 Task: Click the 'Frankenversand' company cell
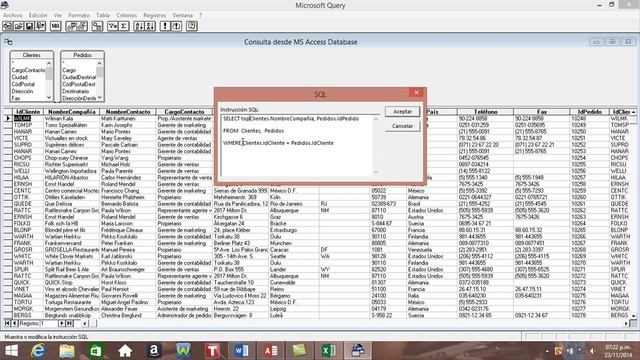click(72, 243)
